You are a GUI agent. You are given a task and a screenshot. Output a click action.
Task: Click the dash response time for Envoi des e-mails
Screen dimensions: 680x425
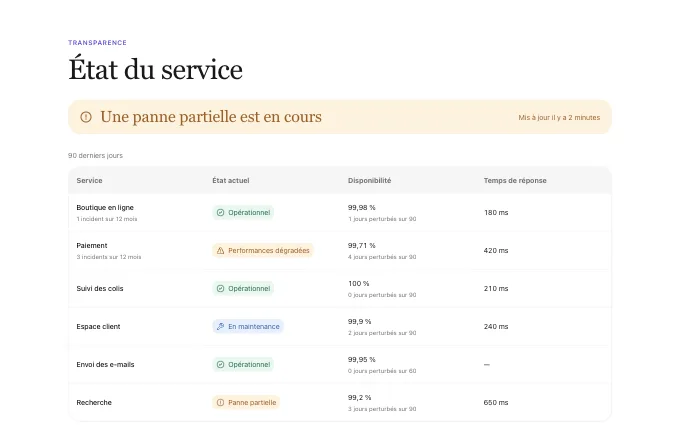tap(487, 365)
